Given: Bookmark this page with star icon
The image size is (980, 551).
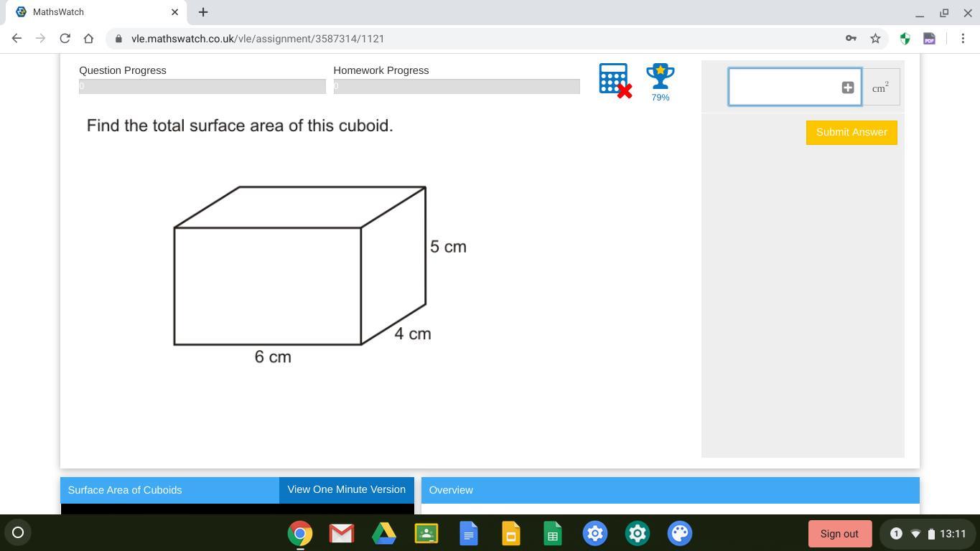Looking at the screenshot, I should 875,39.
